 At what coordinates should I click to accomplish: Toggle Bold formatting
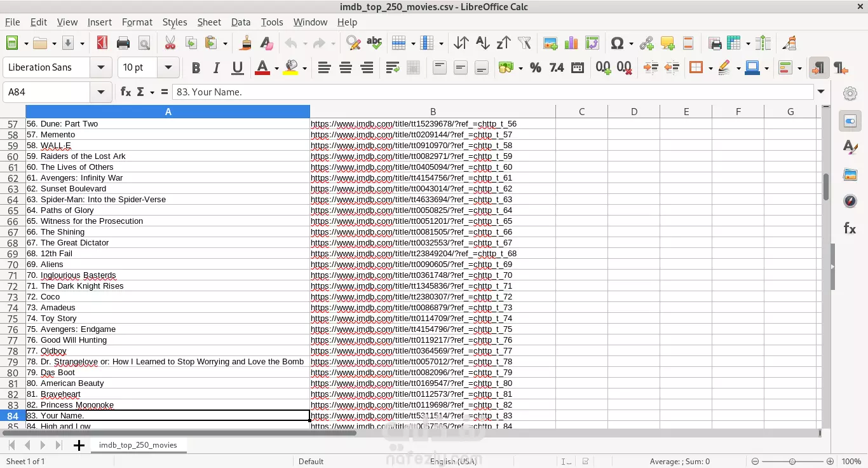click(196, 67)
